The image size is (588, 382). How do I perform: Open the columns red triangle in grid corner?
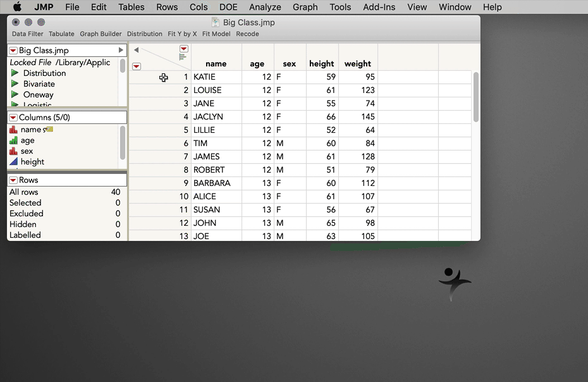(x=184, y=49)
